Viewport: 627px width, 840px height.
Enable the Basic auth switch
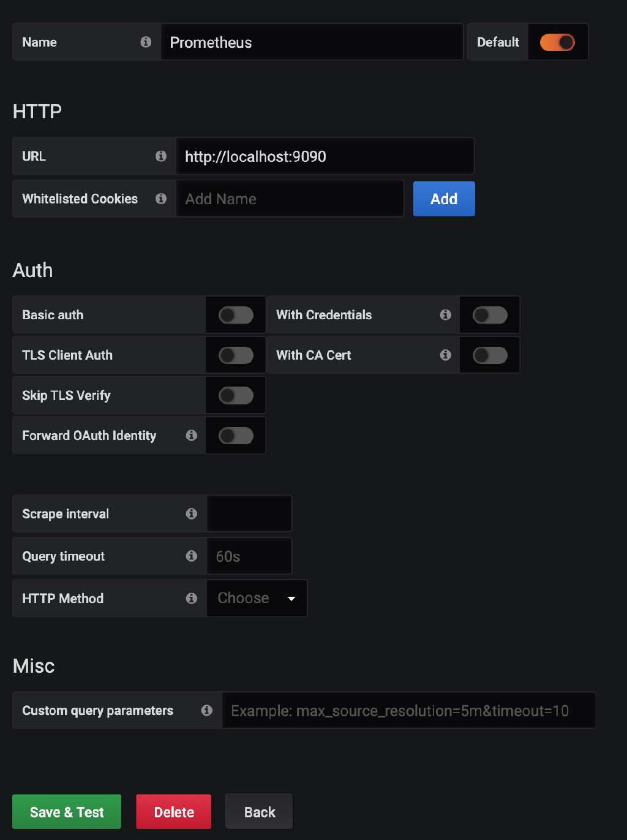236,315
